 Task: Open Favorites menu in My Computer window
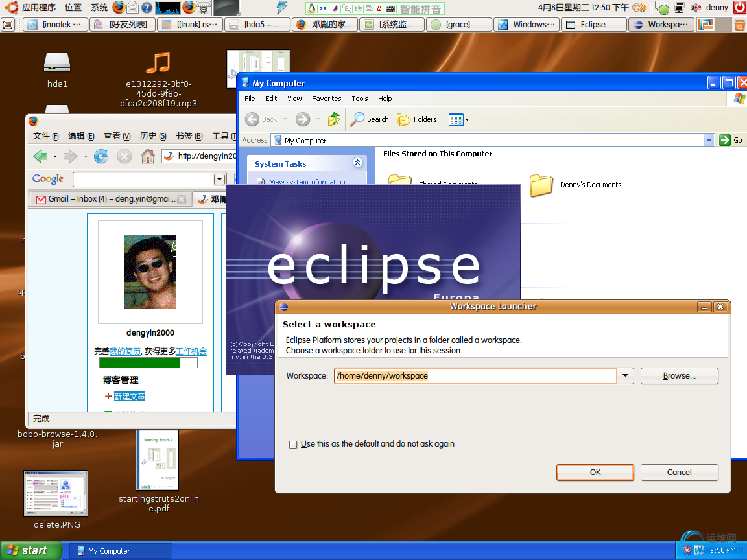326,99
